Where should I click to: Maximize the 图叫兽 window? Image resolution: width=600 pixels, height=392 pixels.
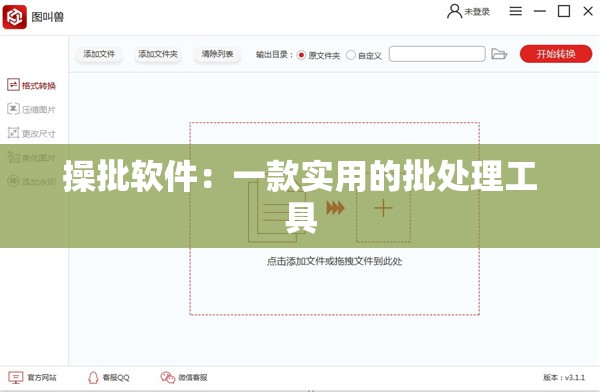click(x=564, y=11)
